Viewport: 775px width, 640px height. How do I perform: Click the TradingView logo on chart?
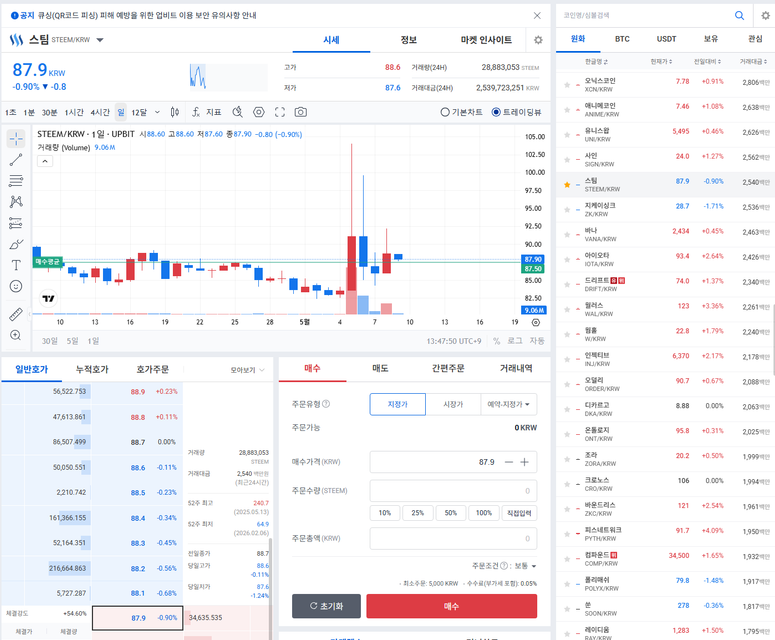[48, 299]
